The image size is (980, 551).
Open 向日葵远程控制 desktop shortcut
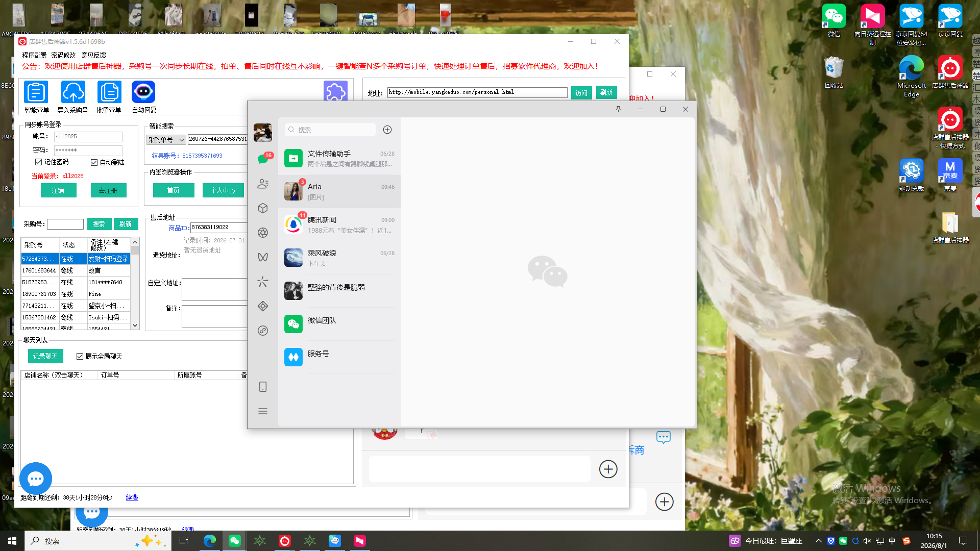(x=873, y=24)
